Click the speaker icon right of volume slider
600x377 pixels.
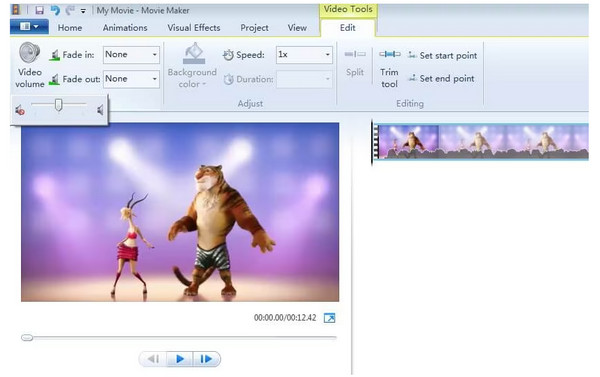(100, 110)
